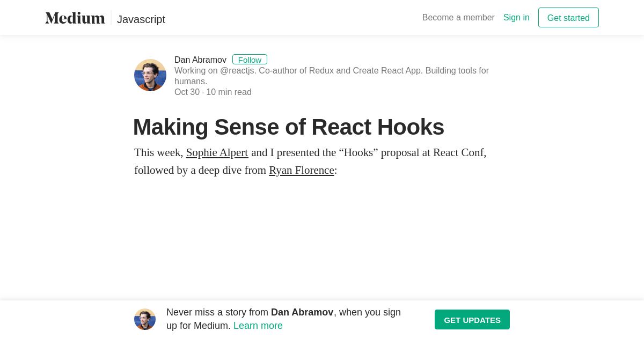The width and height of the screenshot is (644, 338).
Task: Click Learn more in the bottom banner
Action: coord(258,326)
